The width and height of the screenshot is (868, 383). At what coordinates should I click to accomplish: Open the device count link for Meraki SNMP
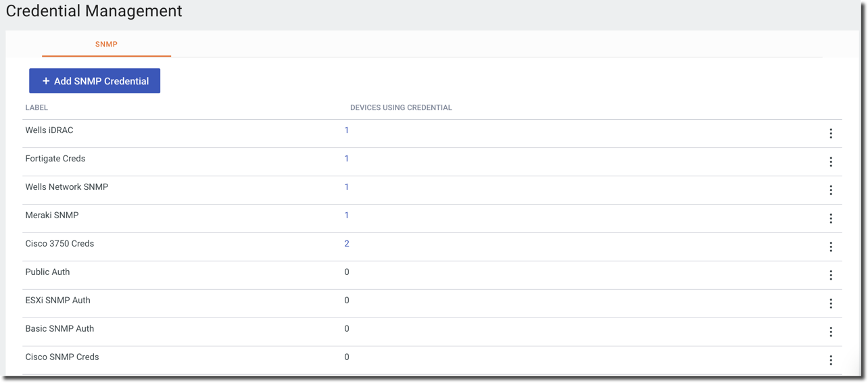point(347,215)
